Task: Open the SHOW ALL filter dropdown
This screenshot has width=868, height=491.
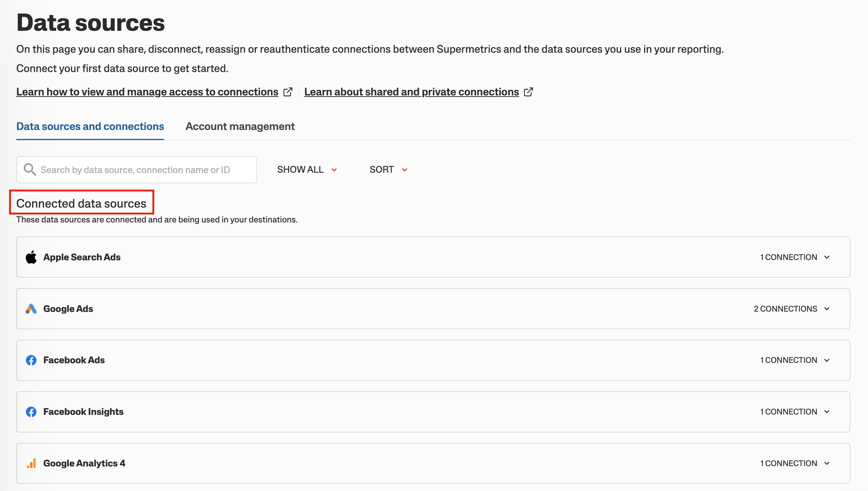Action: point(307,170)
